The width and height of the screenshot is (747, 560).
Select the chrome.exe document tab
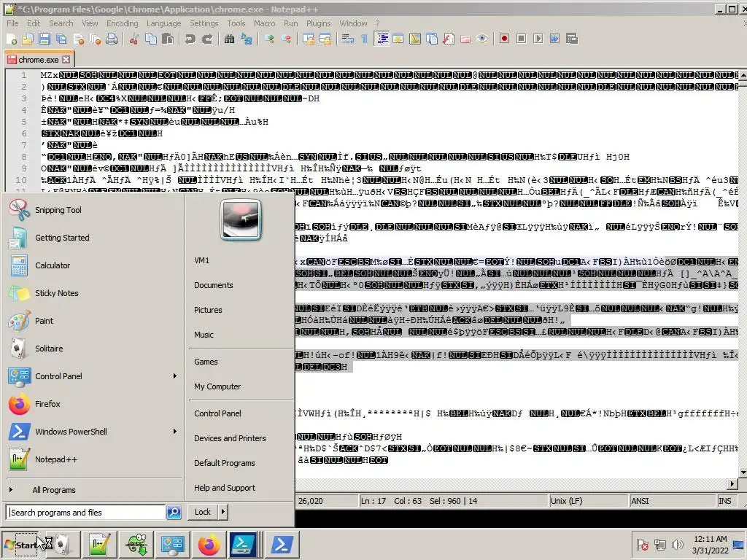[38, 60]
